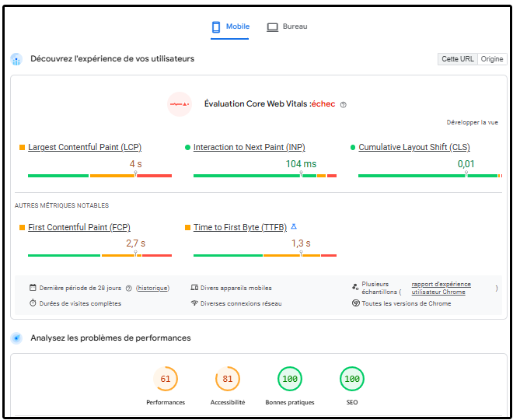Click the Time to First Byte (TTFB) link
Image resolution: width=513 pixels, height=420 pixels.
239,227
